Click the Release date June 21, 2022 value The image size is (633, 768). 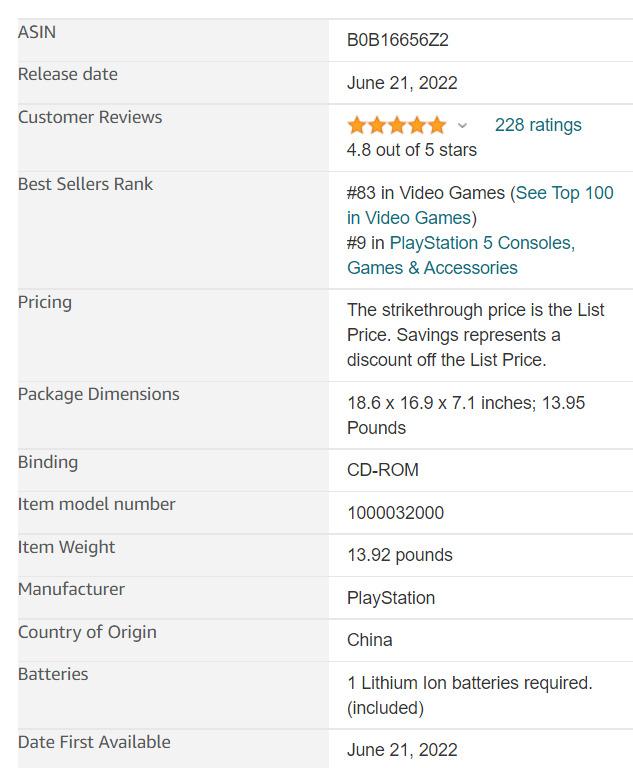[402, 83]
